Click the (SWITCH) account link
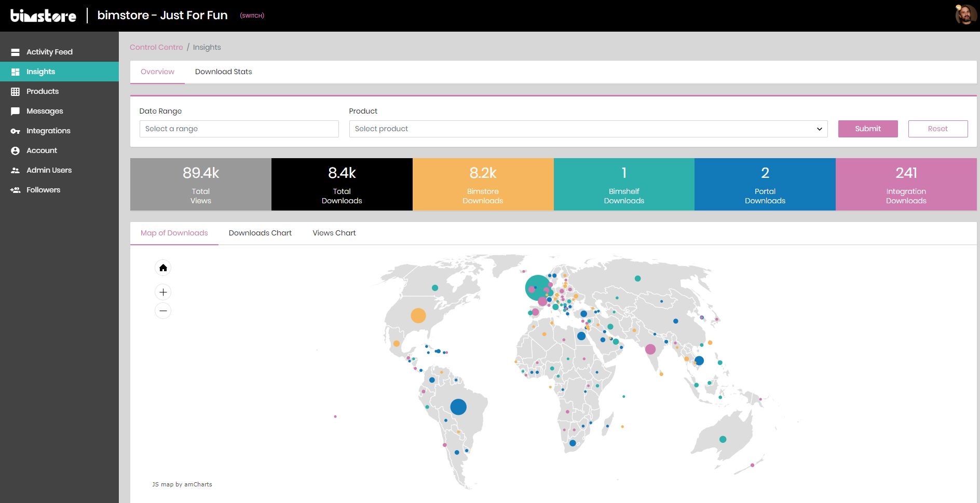Viewport: 980px width, 503px height. (x=252, y=16)
